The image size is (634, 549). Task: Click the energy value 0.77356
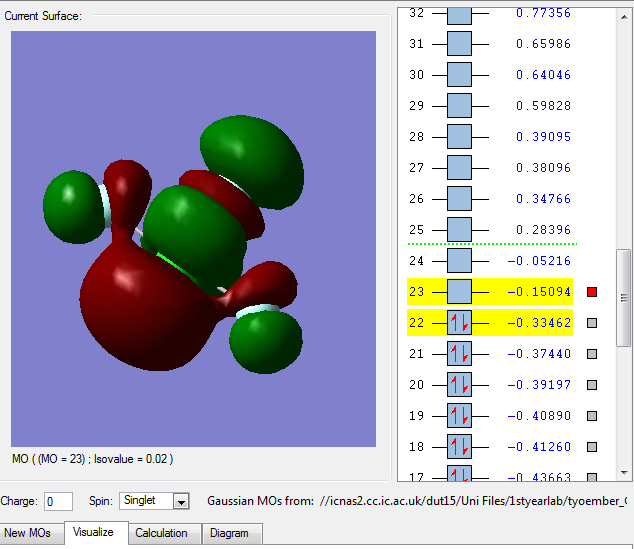tap(543, 14)
